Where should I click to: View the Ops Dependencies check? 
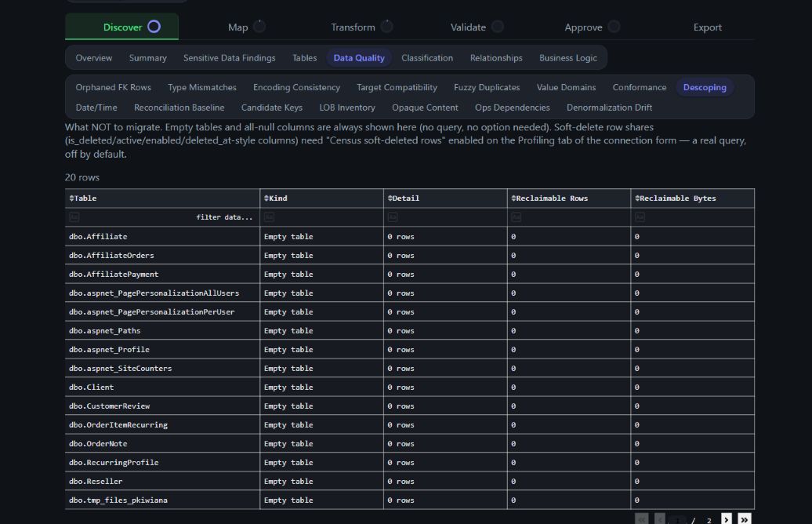click(512, 107)
